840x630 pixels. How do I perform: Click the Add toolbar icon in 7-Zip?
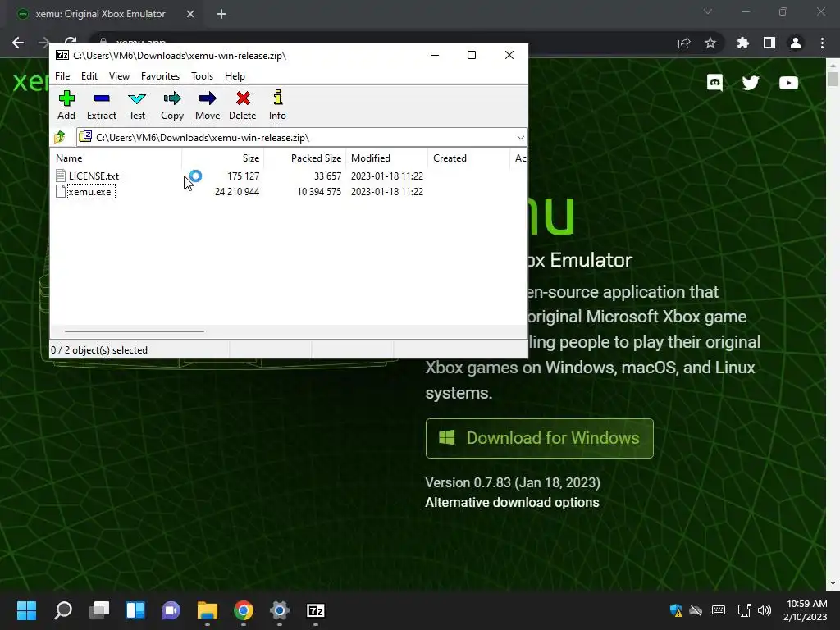(66, 105)
